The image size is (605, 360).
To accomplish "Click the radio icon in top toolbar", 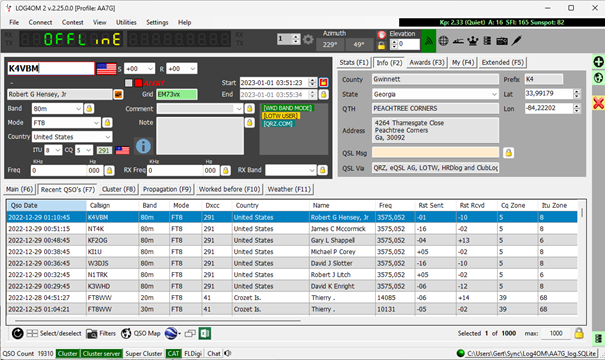I will click(502, 41).
